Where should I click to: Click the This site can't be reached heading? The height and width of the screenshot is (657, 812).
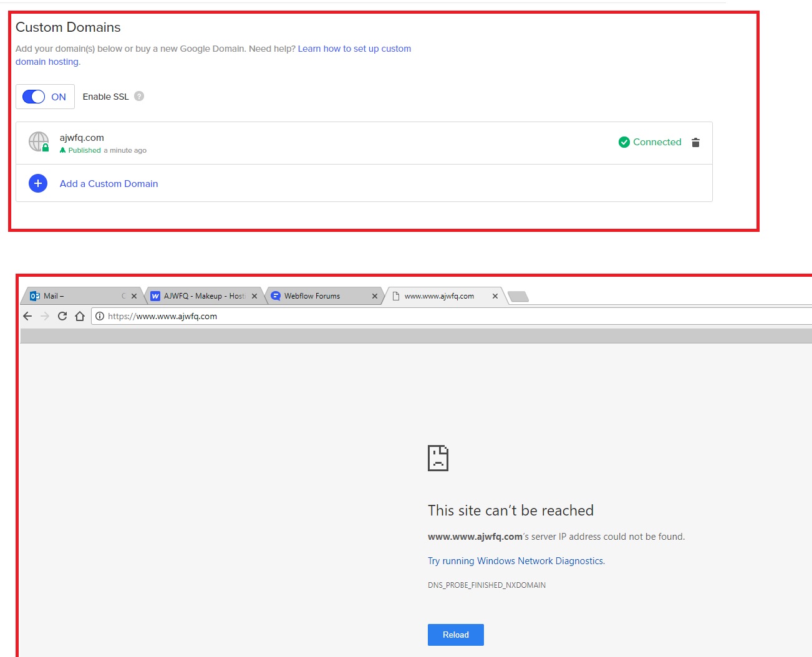[x=511, y=511]
